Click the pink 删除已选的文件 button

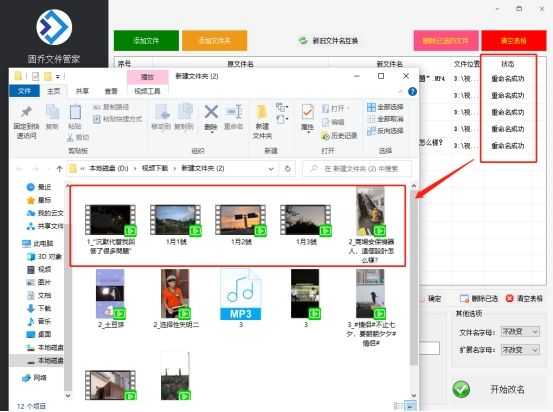[x=446, y=41]
